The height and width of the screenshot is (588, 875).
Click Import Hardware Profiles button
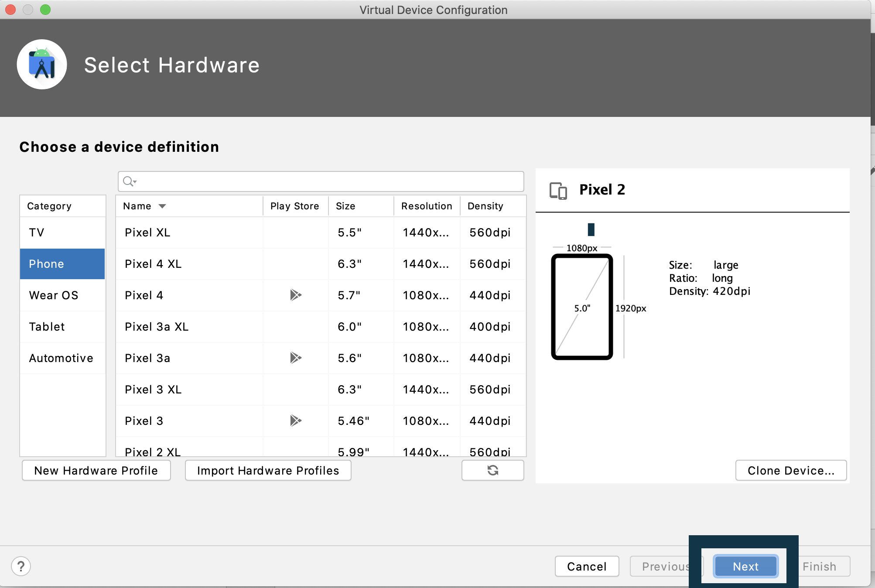268,470
